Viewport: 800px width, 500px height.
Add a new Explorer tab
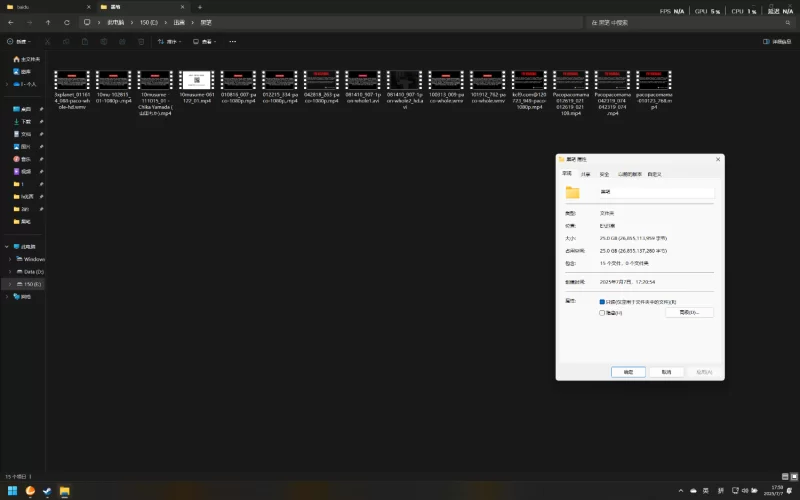coord(199,7)
